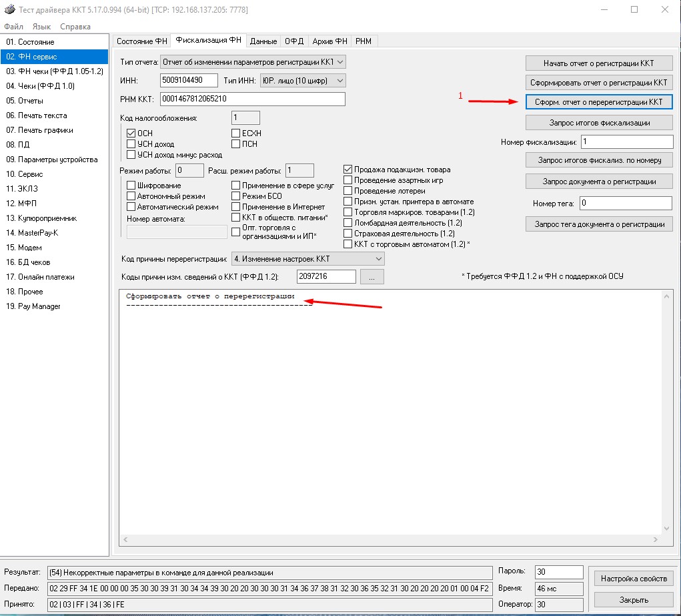Enable УСН доход минус расход checkbox
This screenshot has width=681, height=616.
point(131,155)
